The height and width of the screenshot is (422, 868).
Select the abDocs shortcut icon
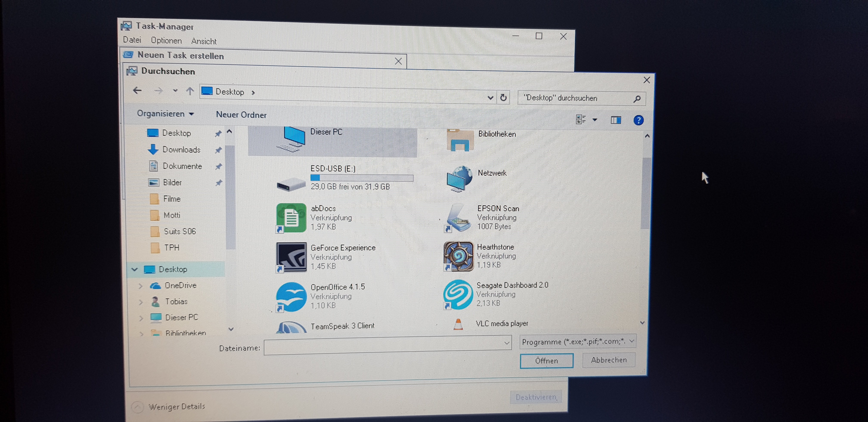pyautogui.click(x=291, y=218)
